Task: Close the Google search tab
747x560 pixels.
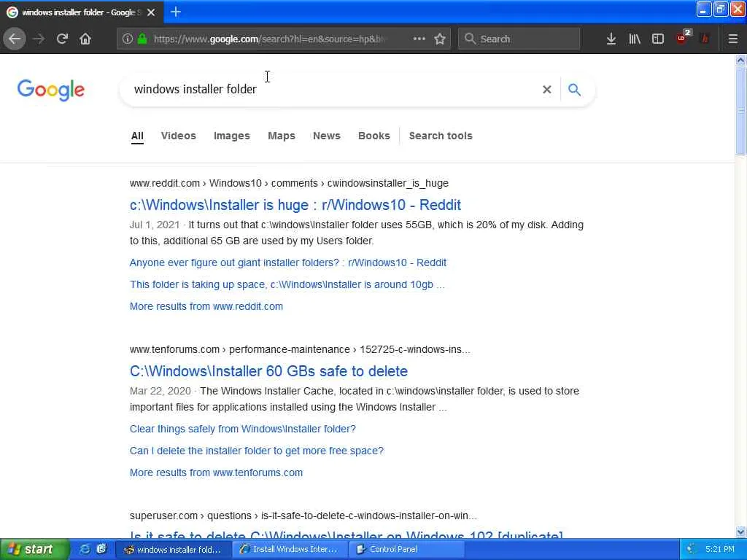Action: coord(151,12)
